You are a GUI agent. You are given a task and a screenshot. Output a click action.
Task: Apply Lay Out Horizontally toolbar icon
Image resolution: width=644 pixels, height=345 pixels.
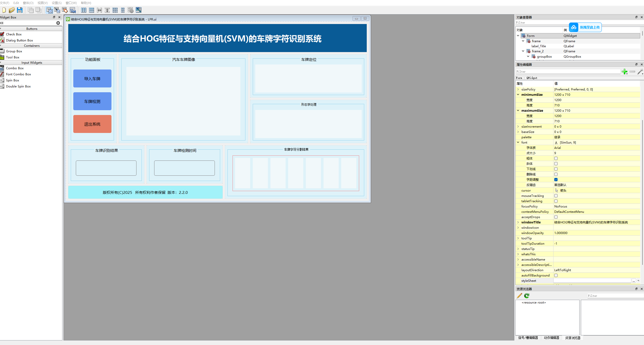(x=84, y=10)
